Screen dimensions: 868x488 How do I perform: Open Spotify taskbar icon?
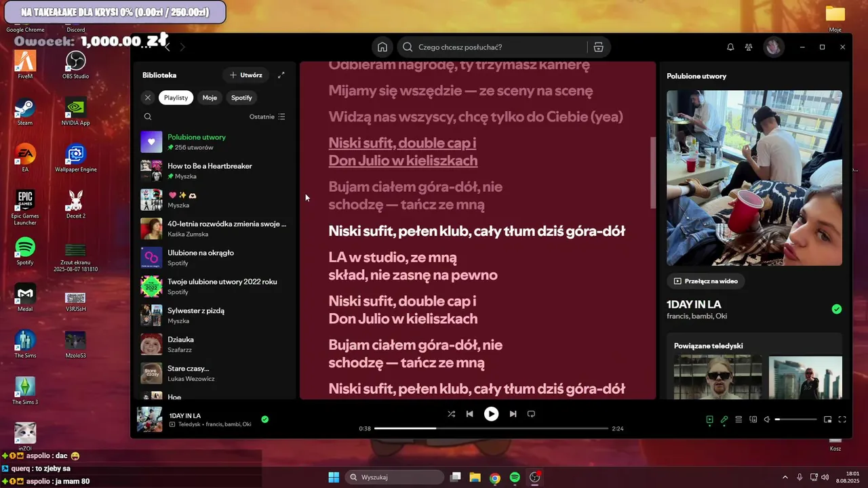tap(515, 477)
